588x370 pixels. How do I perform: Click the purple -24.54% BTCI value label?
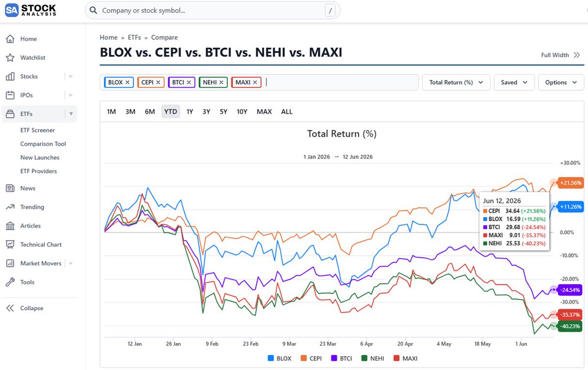(569, 290)
